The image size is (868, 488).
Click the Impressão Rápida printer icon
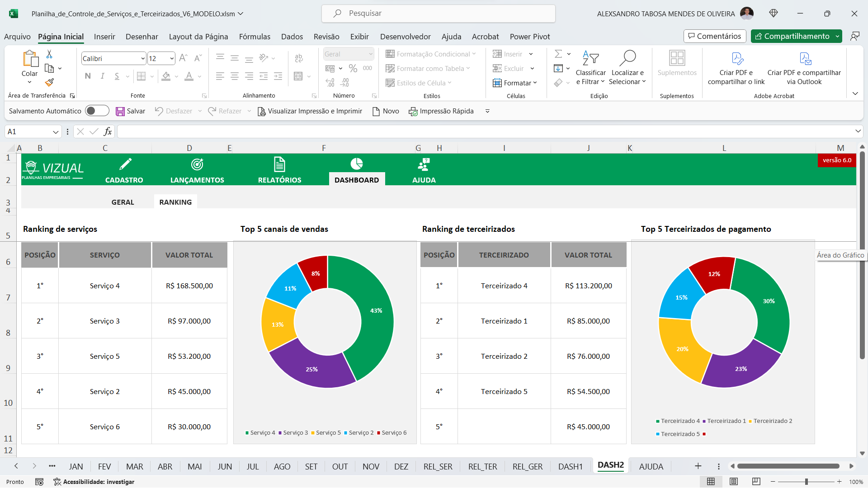pyautogui.click(x=413, y=111)
